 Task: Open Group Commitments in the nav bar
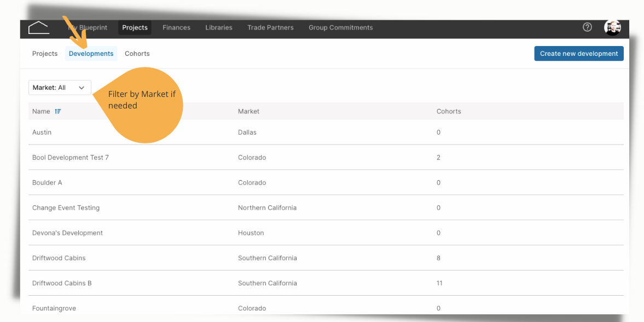click(x=341, y=27)
